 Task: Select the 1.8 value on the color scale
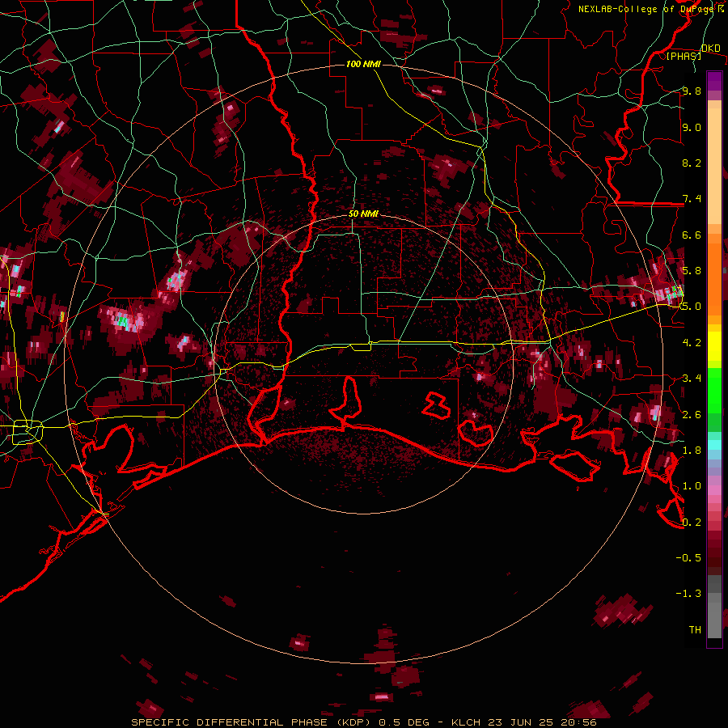click(x=692, y=451)
